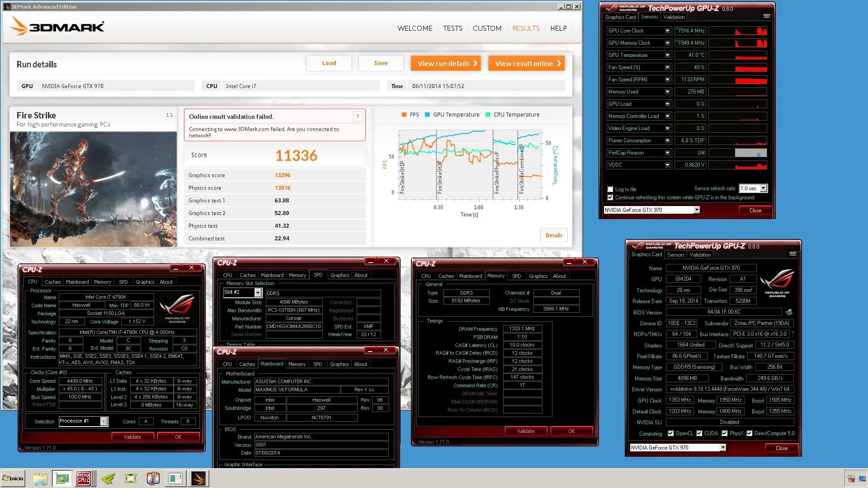The width and height of the screenshot is (868, 488).
Task: Switch to Caches tab in CPU-Z CPU window
Action: coord(53,282)
